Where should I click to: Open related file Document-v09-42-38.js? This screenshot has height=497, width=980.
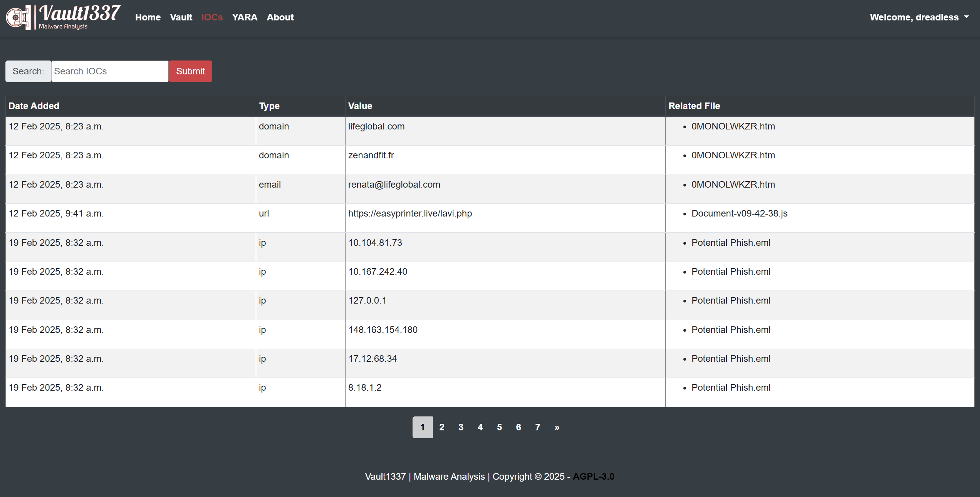[739, 213]
